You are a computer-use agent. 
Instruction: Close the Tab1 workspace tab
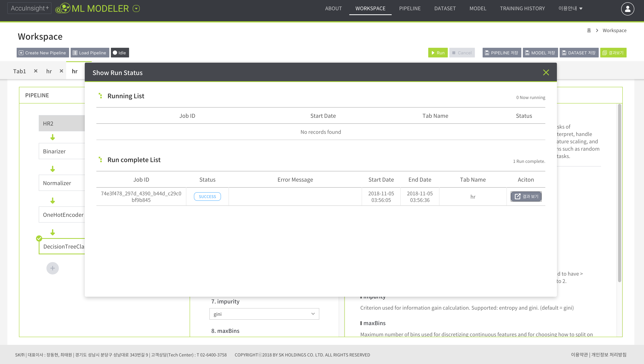(x=36, y=71)
